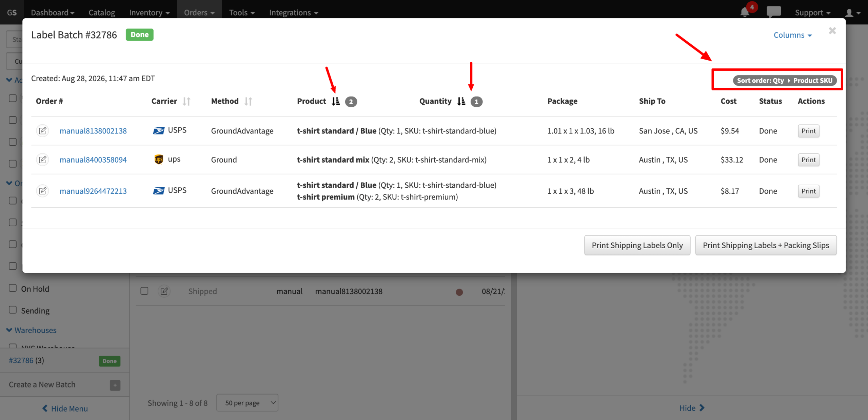Screen dimensions: 868x420
Task: Edit order manual8138002138 via pencil icon
Action: click(x=43, y=131)
